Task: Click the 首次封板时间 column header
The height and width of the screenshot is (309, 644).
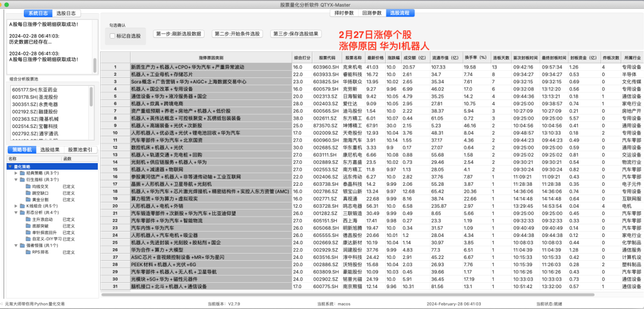Action: point(525,58)
